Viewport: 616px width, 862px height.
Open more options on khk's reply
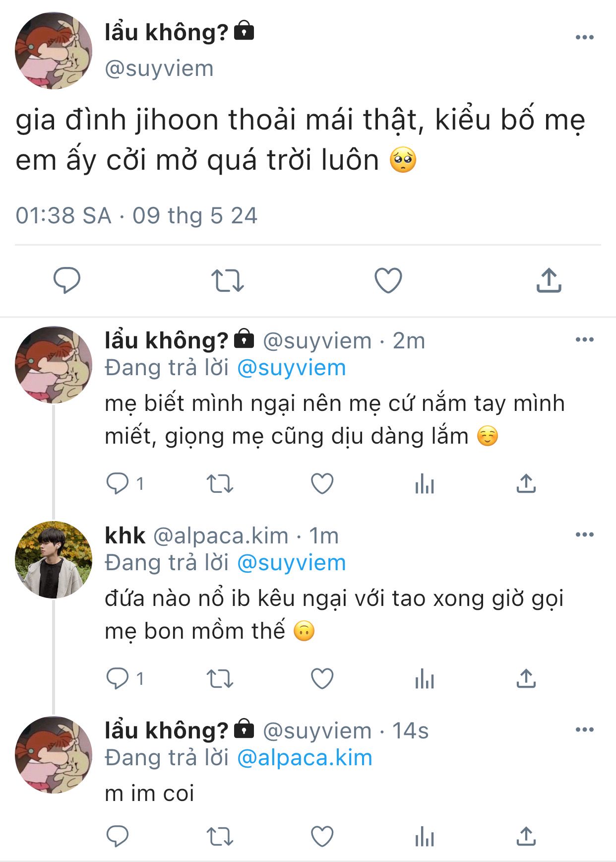[x=585, y=535]
